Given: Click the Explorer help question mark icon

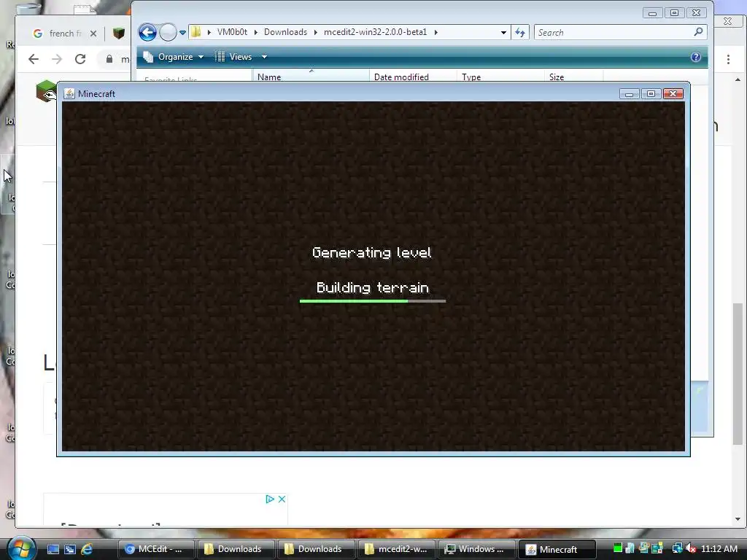Looking at the screenshot, I should (x=695, y=57).
